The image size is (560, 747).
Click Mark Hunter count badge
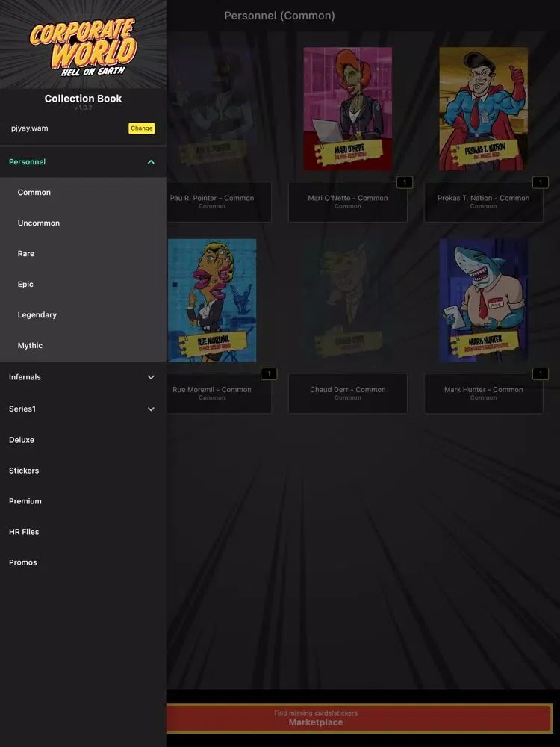pyautogui.click(x=541, y=374)
